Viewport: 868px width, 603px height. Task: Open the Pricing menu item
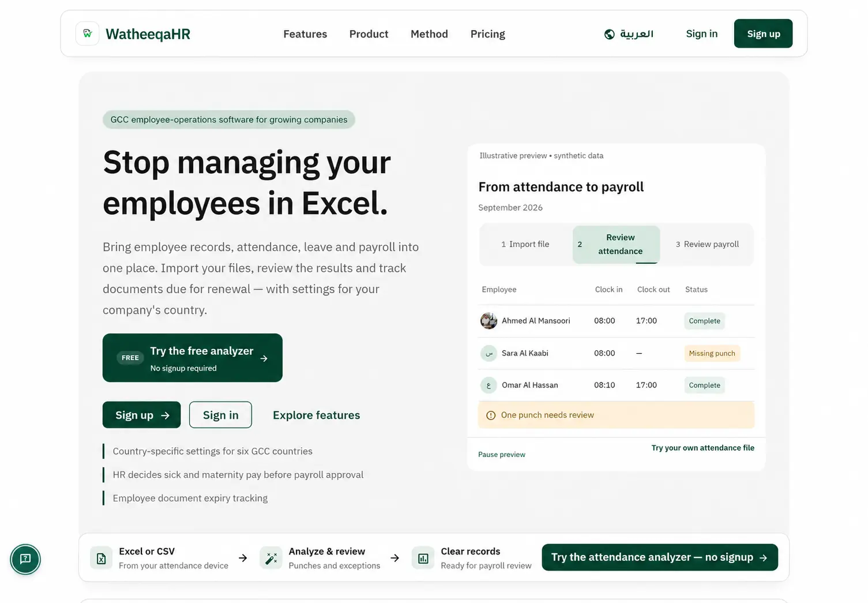(x=487, y=34)
